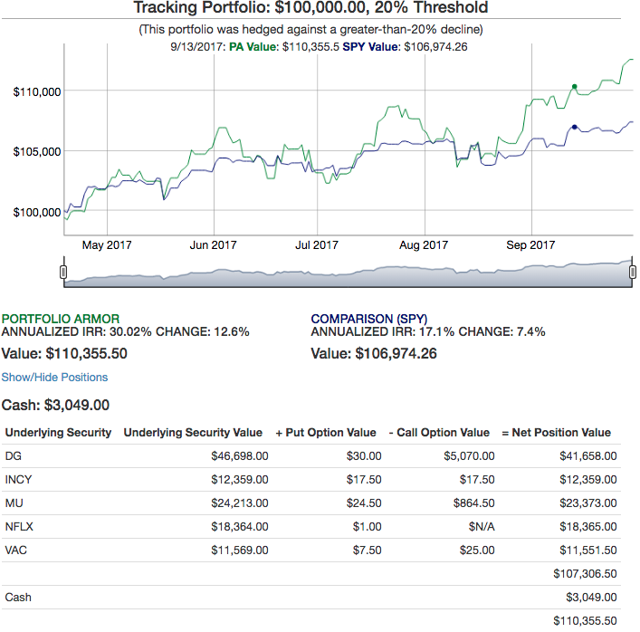Click the $110,355.50 table grand total
Screen dimensions: 640x632
(585, 621)
